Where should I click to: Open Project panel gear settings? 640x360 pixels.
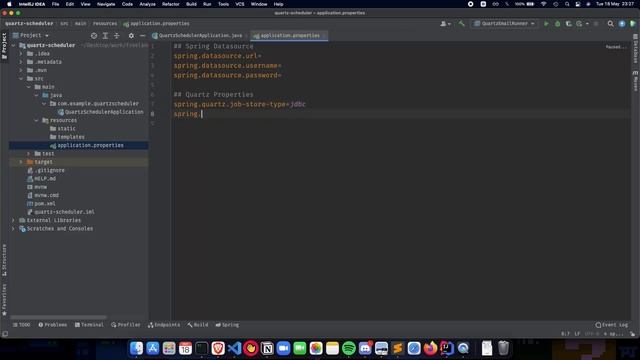pos(131,36)
